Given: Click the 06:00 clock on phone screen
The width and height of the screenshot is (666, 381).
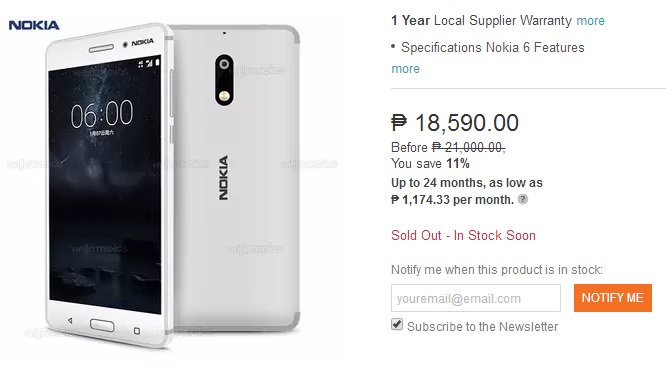Looking at the screenshot, I should [102, 114].
